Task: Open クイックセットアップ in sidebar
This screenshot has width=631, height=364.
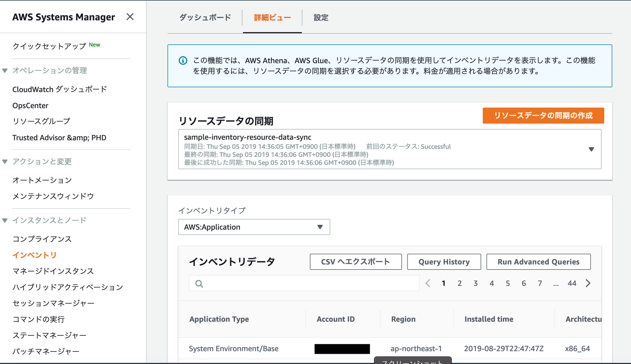Action: 49,46
